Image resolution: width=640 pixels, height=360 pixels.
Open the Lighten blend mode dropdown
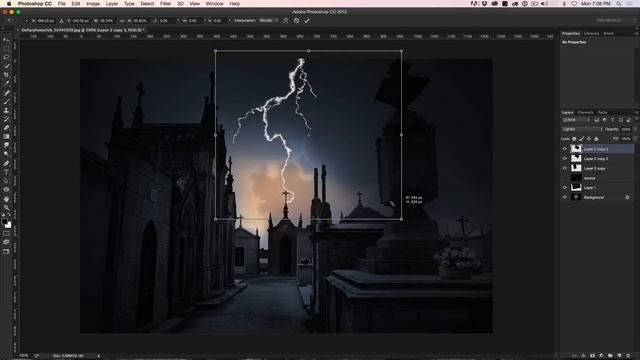[582, 129]
